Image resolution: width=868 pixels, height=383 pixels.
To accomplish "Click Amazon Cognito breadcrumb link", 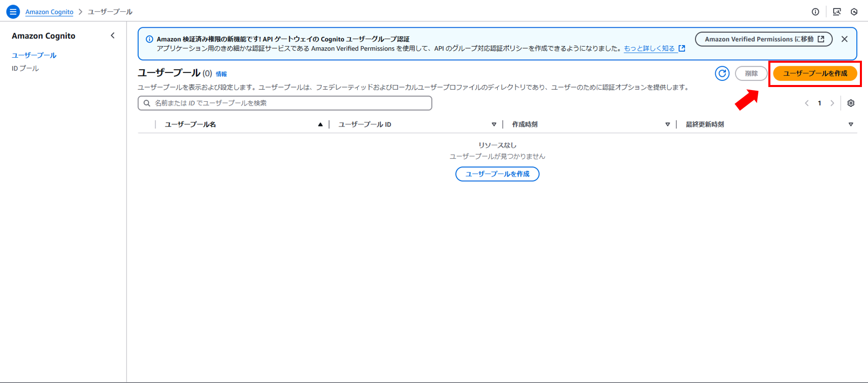I will tap(49, 12).
